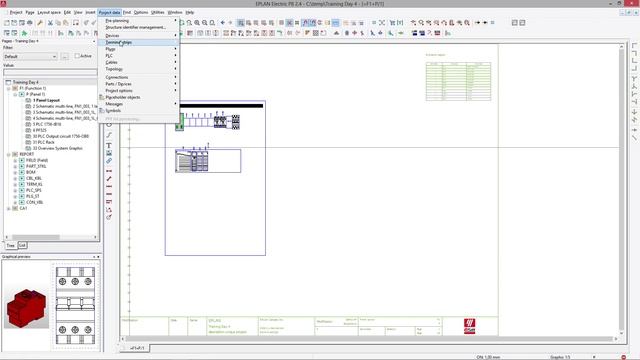
Task: Open the PLC submenu item
Action: click(138, 56)
